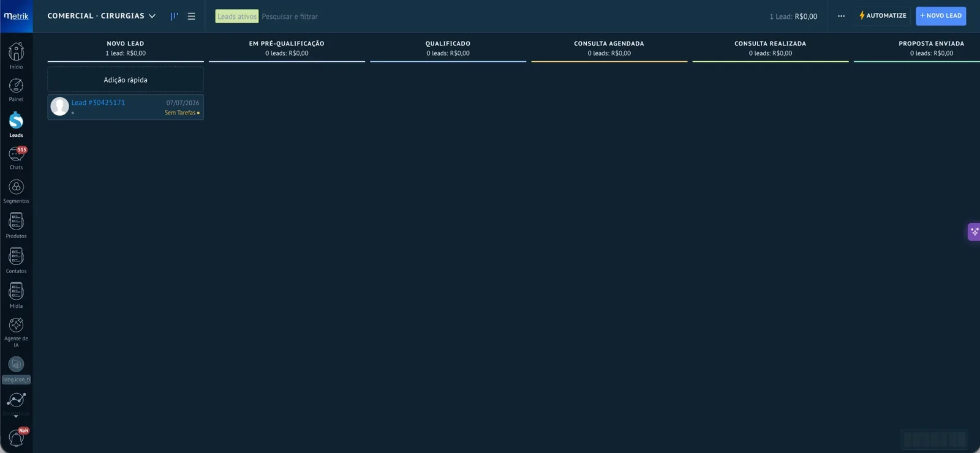Go to Início in the sidebar
Screen dimensions: 980x453
[16, 56]
